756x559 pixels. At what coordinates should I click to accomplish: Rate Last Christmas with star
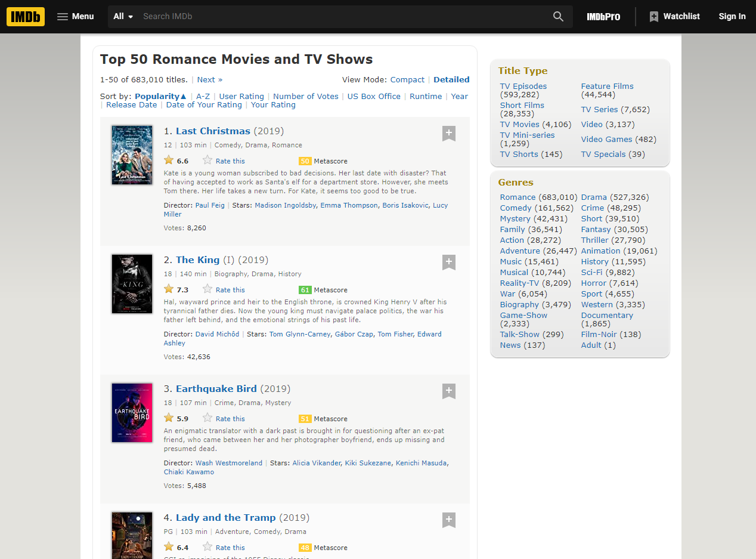pos(224,160)
